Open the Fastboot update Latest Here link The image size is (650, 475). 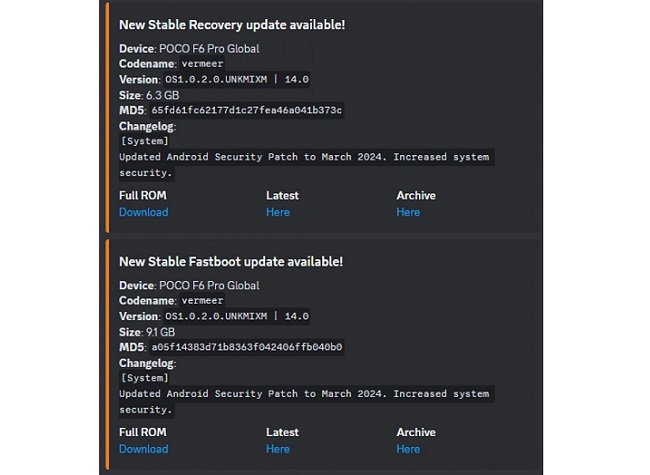pos(278,449)
